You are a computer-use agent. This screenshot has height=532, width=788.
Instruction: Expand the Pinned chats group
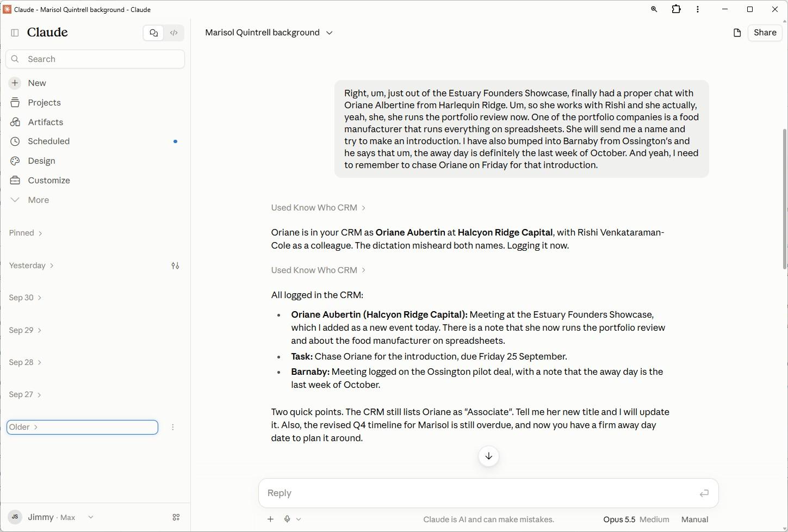point(26,233)
